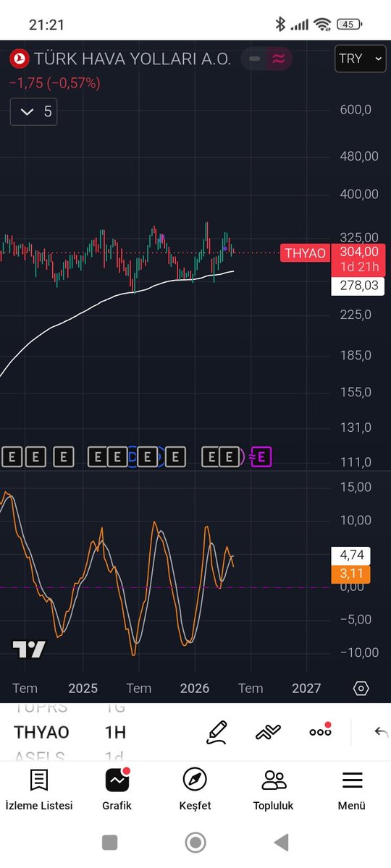Tap Android back triangle button
This screenshot has width=391, height=868.
[281, 842]
